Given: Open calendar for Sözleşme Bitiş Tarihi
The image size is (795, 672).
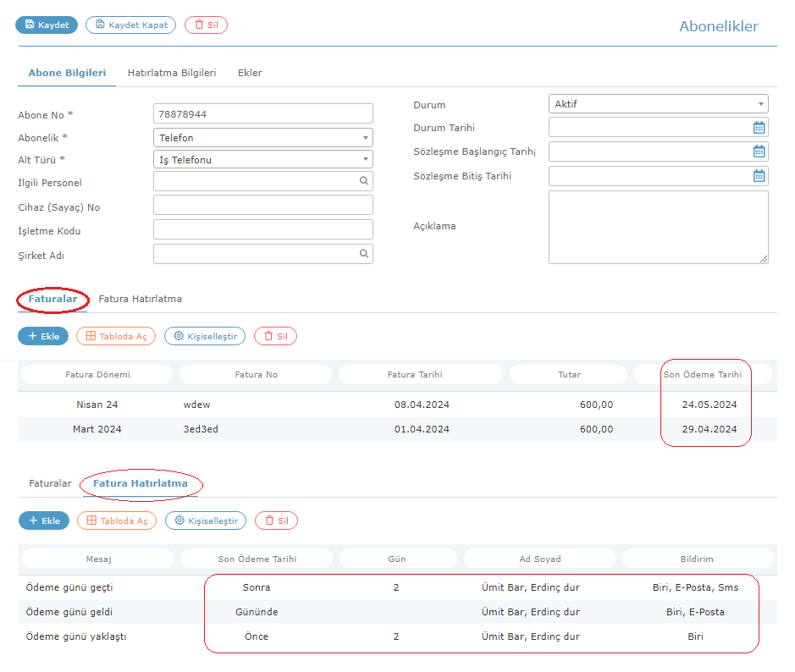Looking at the screenshot, I should [759, 176].
